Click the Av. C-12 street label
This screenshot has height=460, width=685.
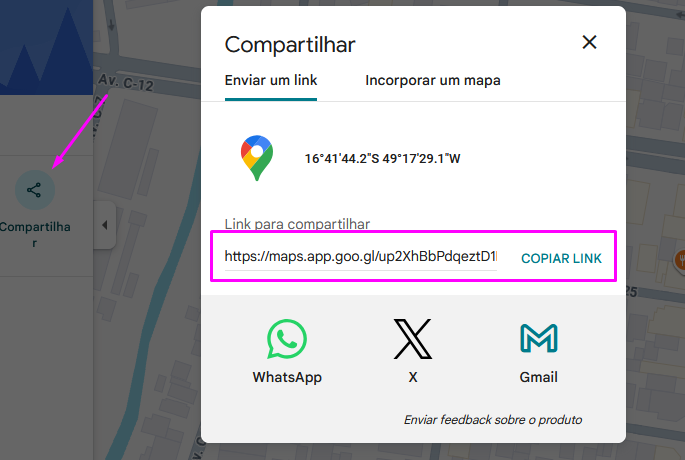[x=126, y=82]
